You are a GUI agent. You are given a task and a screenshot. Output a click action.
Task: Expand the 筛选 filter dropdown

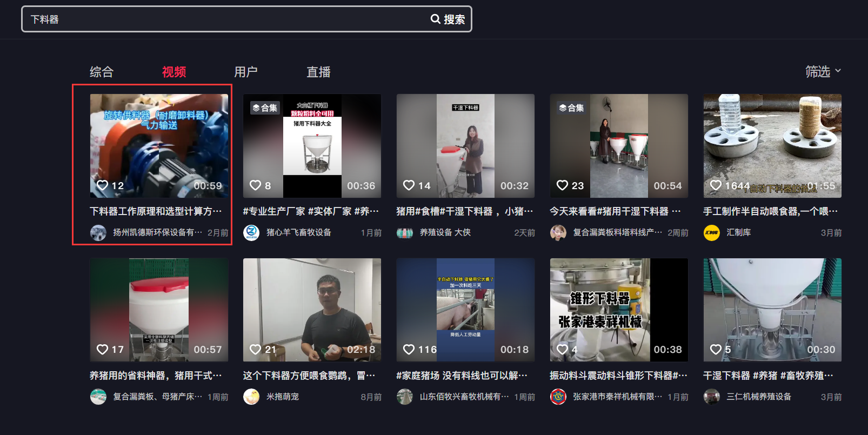823,71
